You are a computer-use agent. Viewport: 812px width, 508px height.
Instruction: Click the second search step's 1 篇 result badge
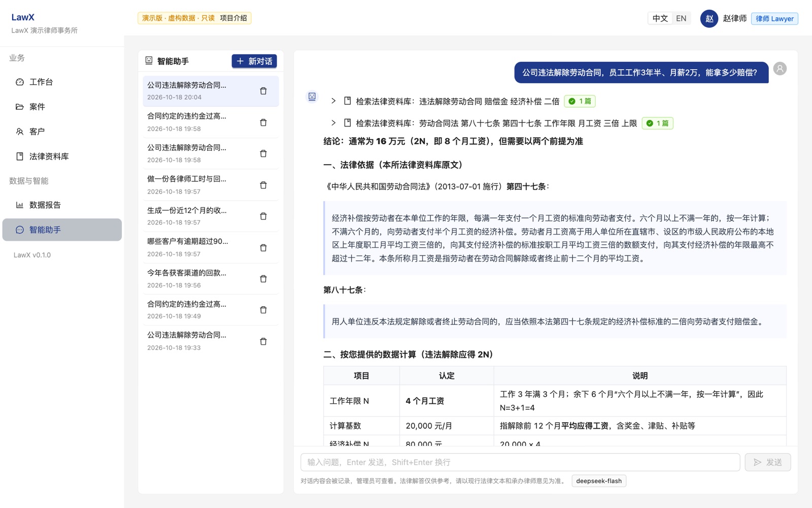pos(657,123)
